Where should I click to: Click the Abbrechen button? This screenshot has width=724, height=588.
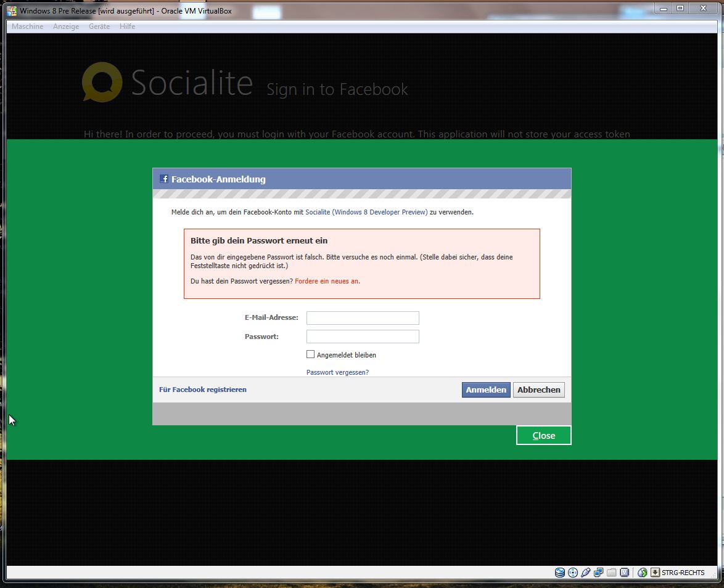(x=539, y=390)
